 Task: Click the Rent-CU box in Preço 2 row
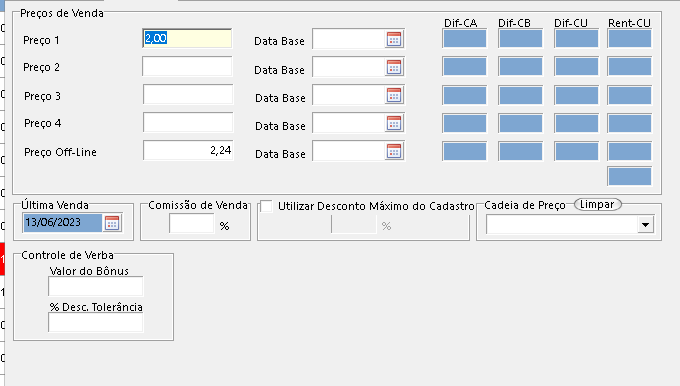point(630,67)
